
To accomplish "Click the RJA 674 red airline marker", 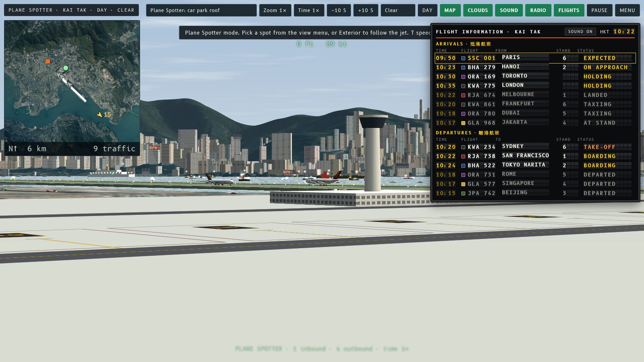I will (x=463, y=95).
